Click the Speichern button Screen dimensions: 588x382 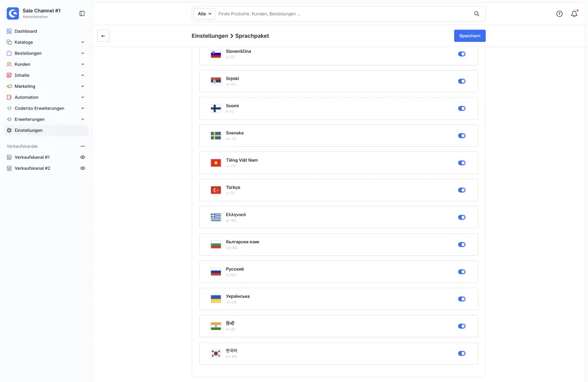tap(470, 36)
